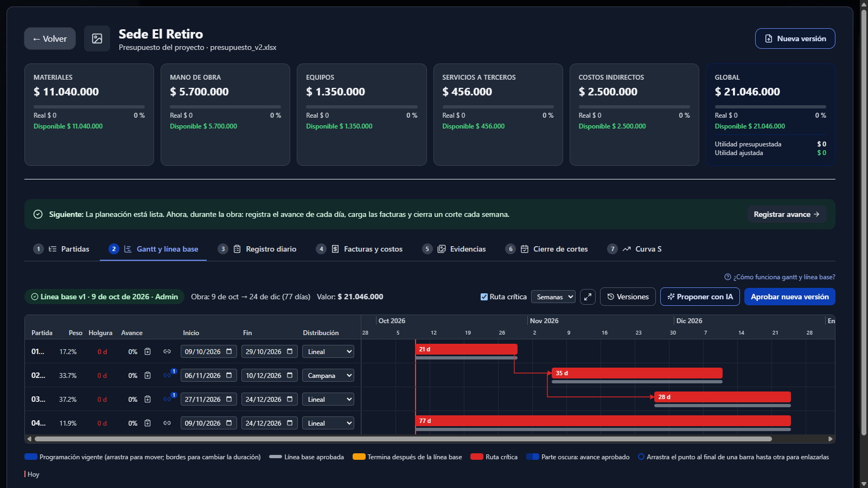The height and width of the screenshot is (488, 868).
Task: Open the progress clipboard icon for row 01
Action: [x=148, y=351]
